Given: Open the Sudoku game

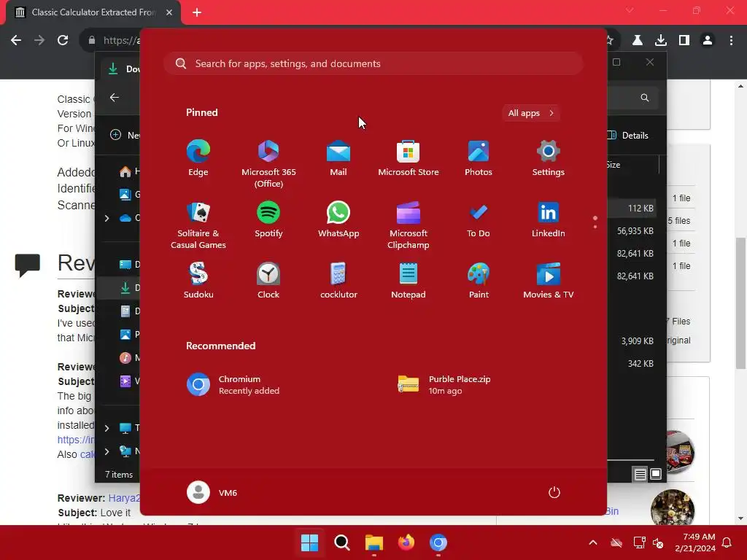Looking at the screenshot, I should click(198, 281).
